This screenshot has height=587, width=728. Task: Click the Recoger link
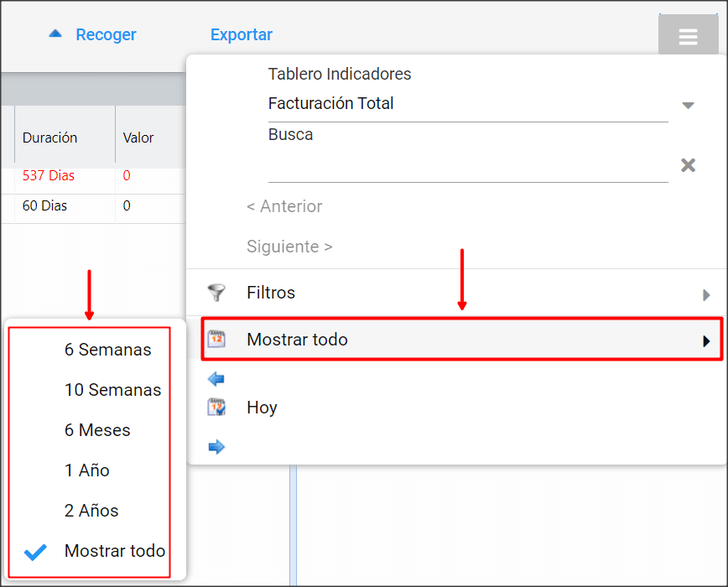coord(106,35)
